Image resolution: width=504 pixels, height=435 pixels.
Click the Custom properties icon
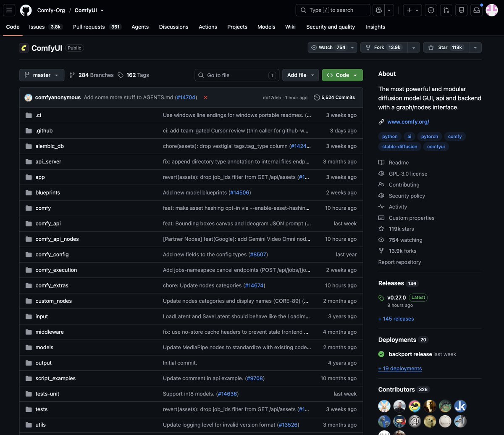pyautogui.click(x=381, y=218)
